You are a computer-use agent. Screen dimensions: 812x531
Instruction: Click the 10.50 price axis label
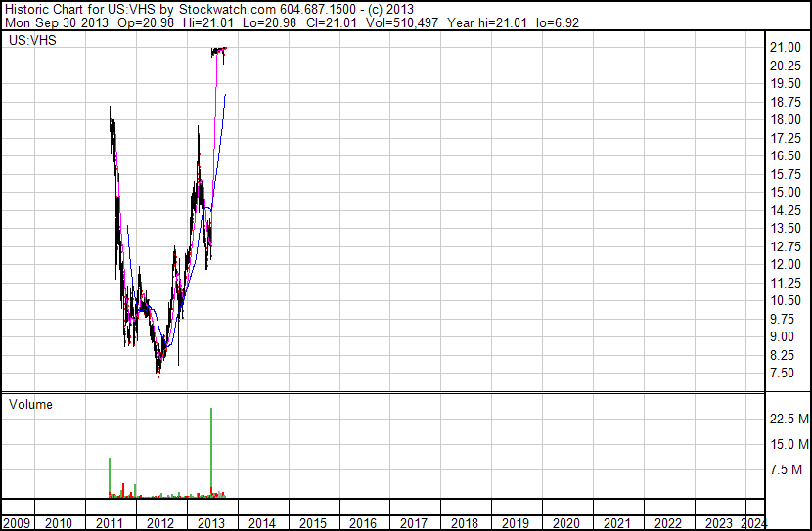pos(786,300)
